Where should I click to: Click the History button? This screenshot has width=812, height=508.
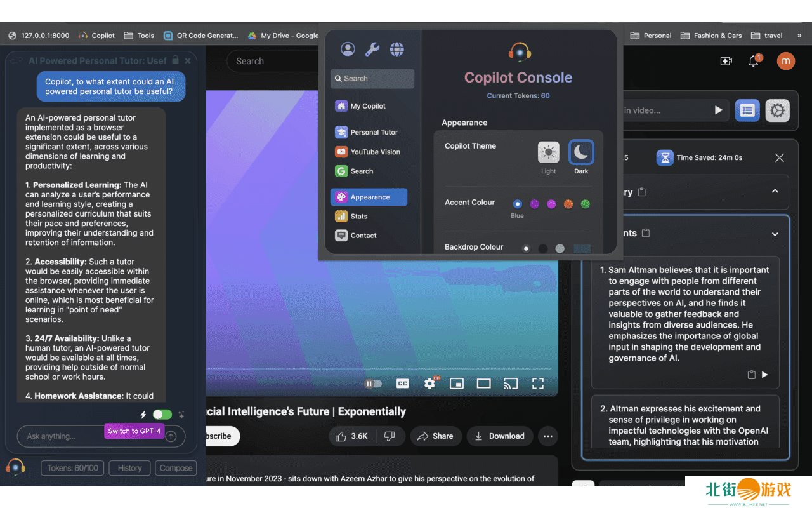(129, 468)
